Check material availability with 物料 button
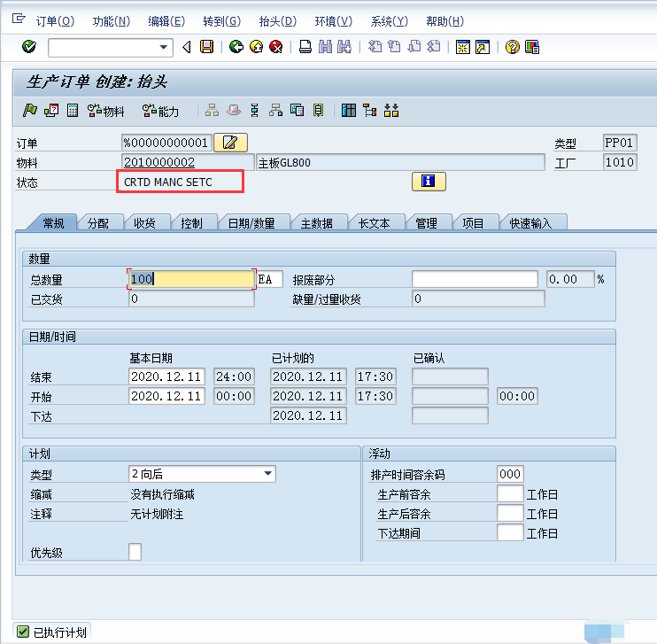 (x=106, y=111)
